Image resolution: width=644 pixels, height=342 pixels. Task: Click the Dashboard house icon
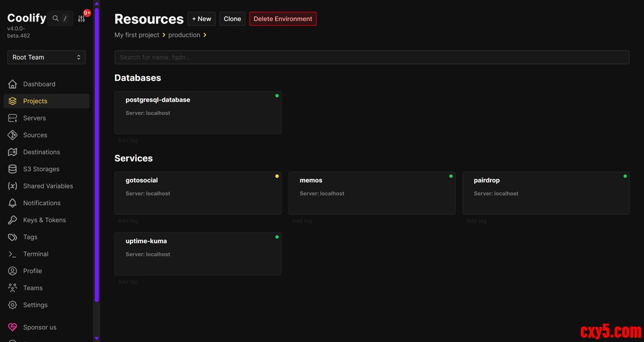click(12, 84)
